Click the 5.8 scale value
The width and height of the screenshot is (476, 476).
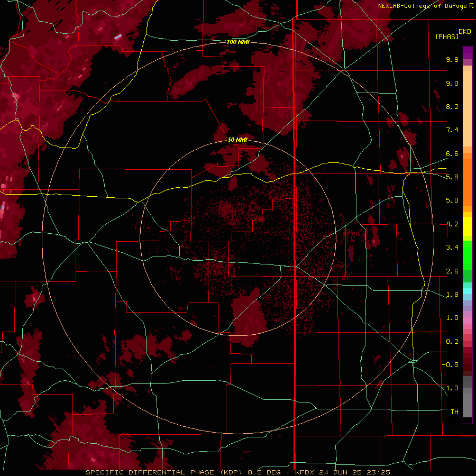click(452, 177)
